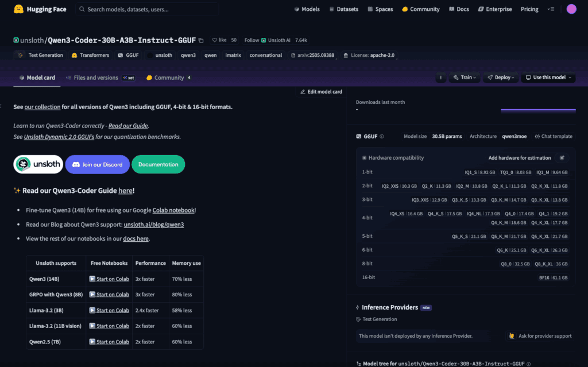Open Community in top navigation
Viewport: 588px width, 367px height.
pos(420,9)
